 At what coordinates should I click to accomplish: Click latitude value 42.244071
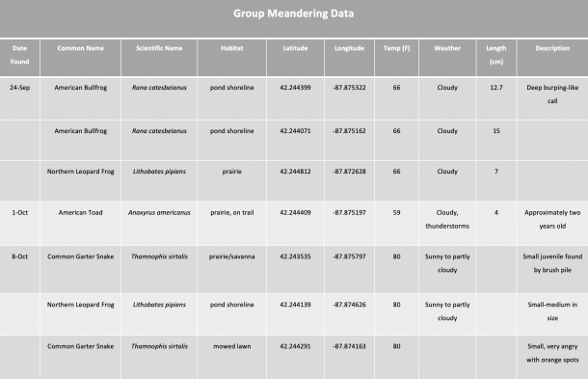tap(295, 131)
